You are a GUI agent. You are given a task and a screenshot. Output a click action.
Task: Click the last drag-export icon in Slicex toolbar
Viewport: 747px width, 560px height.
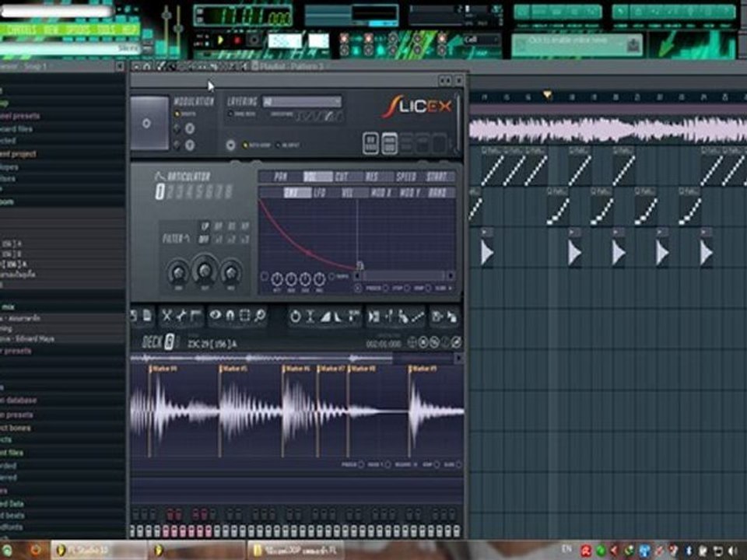[x=451, y=317]
